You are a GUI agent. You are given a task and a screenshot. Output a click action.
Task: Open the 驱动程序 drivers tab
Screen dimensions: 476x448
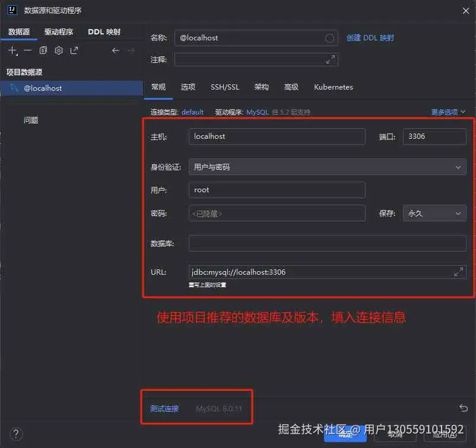point(58,31)
